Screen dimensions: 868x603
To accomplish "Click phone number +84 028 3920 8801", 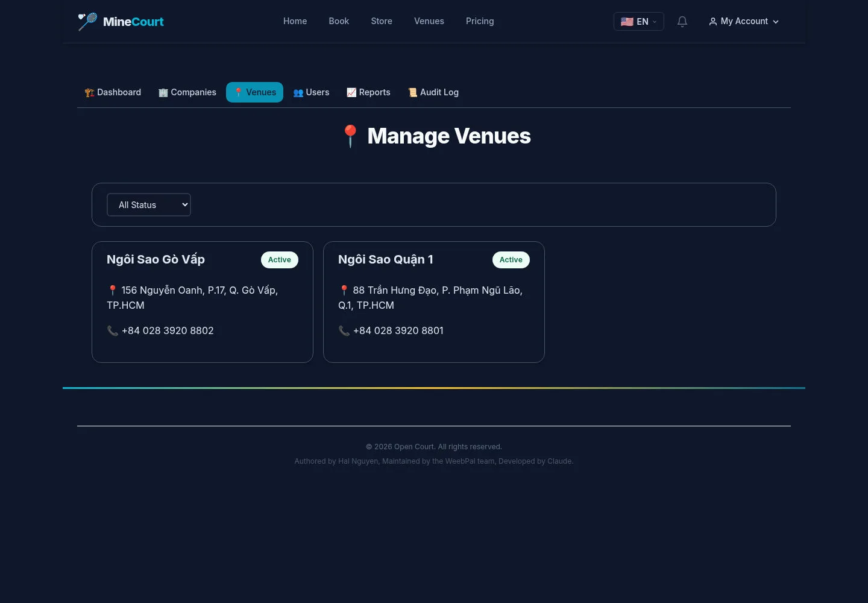I will pos(398,330).
